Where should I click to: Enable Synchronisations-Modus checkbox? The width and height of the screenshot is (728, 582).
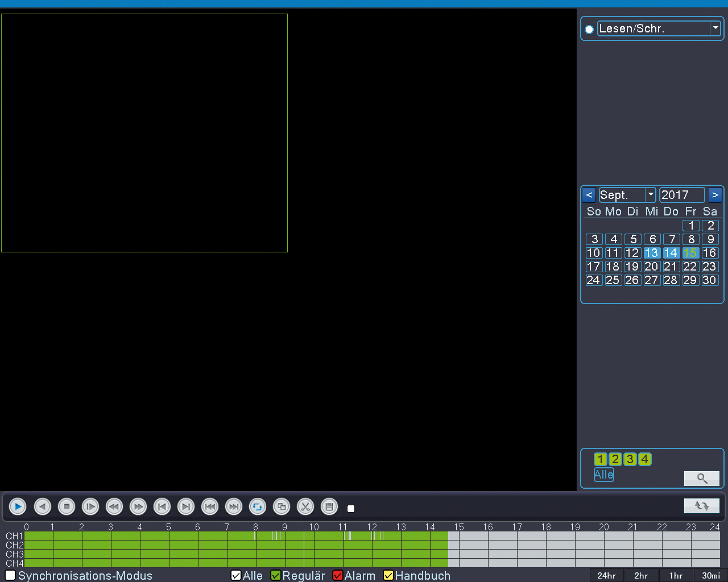pyautogui.click(x=10, y=575)
